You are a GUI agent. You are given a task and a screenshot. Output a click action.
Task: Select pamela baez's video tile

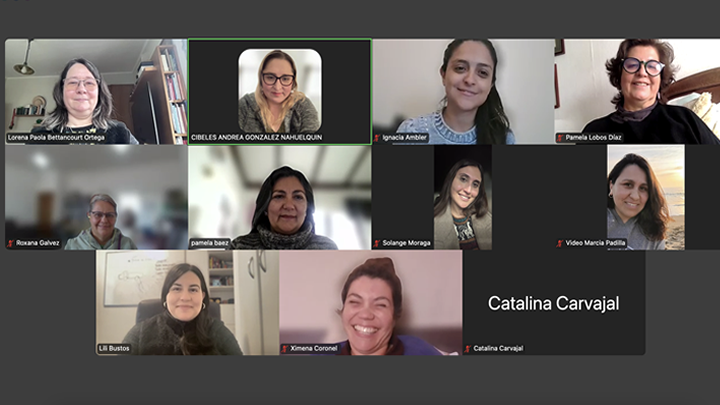(x=280, y=197)
